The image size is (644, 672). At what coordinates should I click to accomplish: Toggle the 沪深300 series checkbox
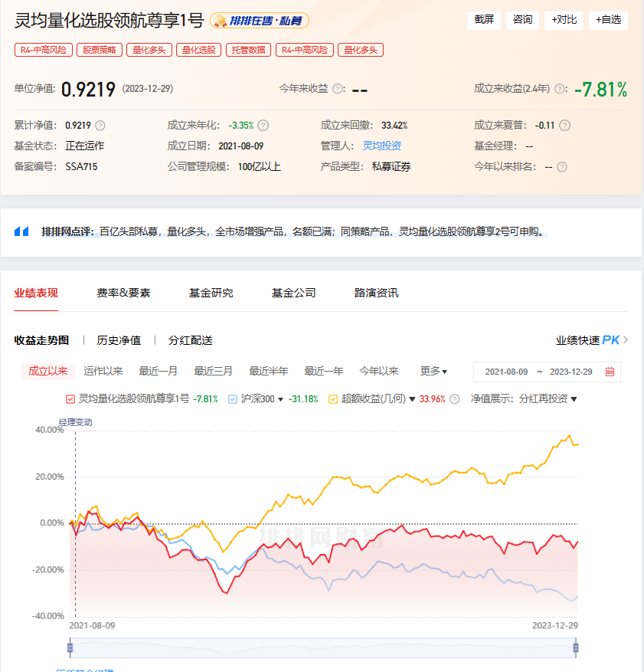click(x=233, y=399)
